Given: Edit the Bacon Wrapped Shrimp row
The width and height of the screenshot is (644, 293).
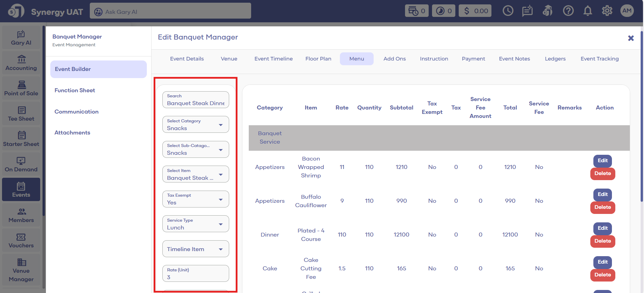Looking at the screenshot, I should click(x=602, y=161).
